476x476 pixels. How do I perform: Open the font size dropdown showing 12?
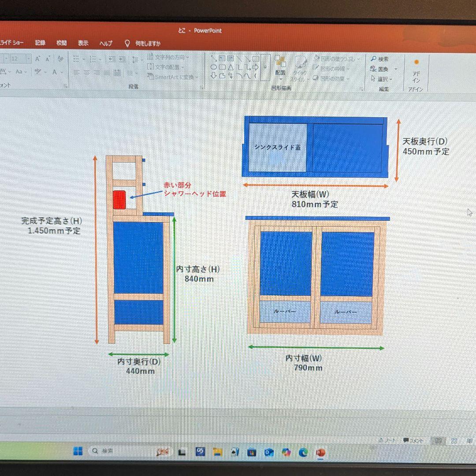point(29,59)
